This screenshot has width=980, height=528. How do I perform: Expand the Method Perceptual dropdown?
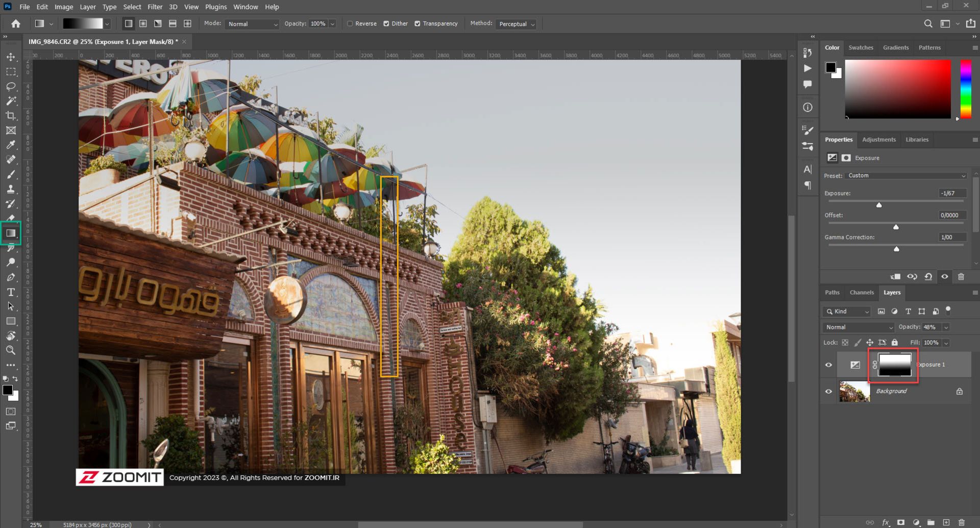(516, 24)
